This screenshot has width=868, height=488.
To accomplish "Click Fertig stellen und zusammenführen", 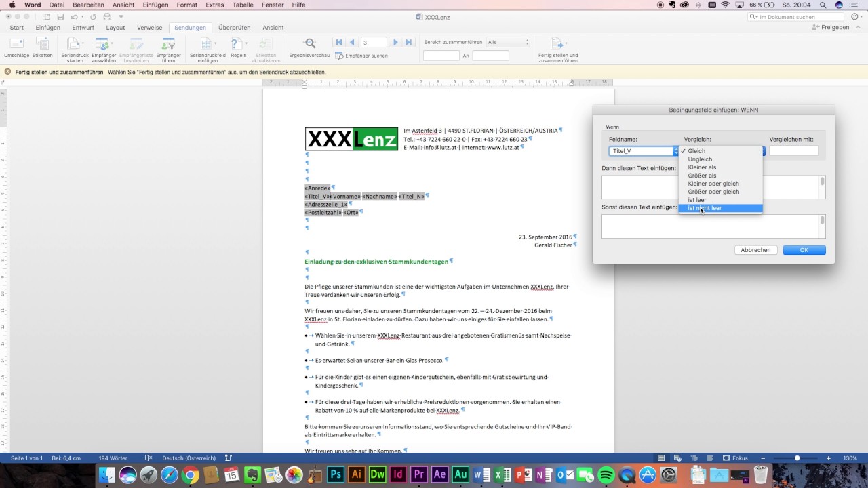I will coord(557,49).
